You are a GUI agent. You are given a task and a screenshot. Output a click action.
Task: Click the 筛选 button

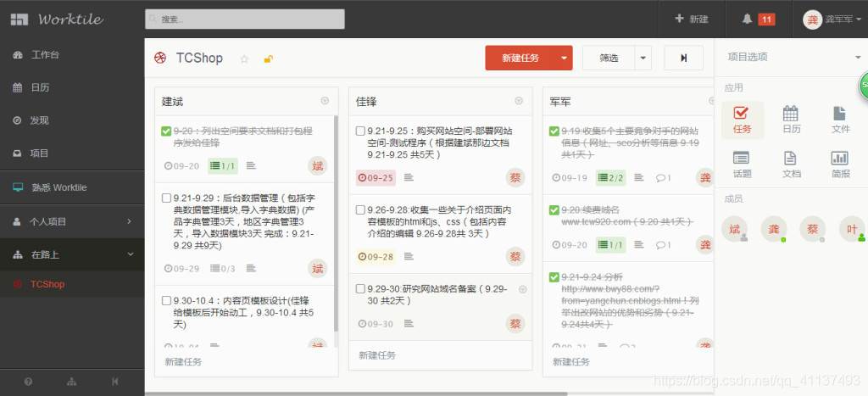(609, 58)
